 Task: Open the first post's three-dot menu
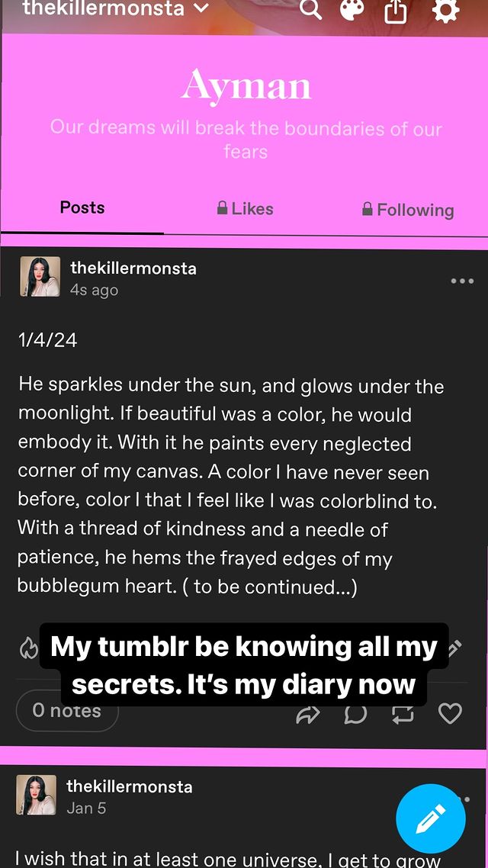pyautogui.click(x=463, y=281)
